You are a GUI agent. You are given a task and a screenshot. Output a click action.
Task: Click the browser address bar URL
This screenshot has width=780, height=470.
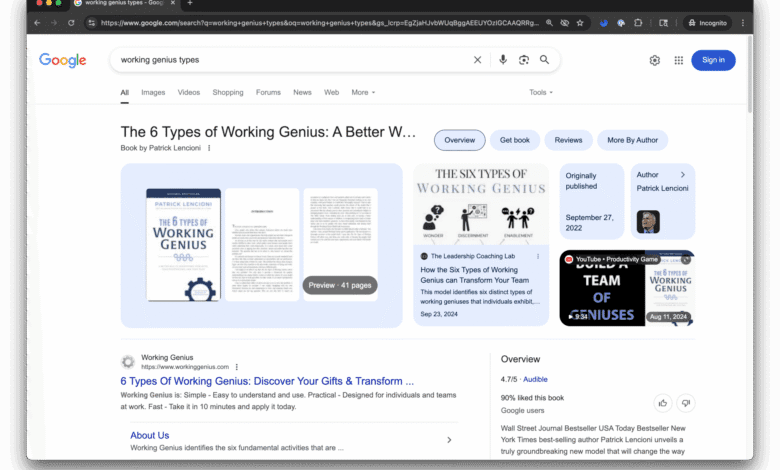[319, 23]
